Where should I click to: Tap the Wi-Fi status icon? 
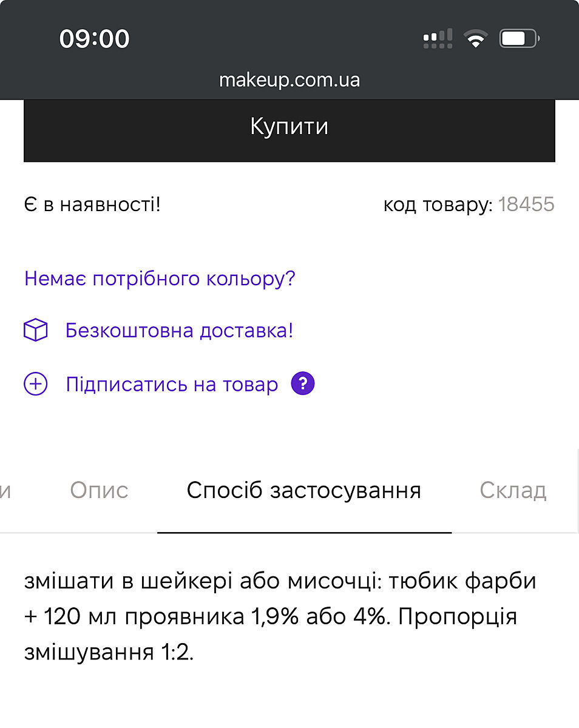[x=476, y=39]
